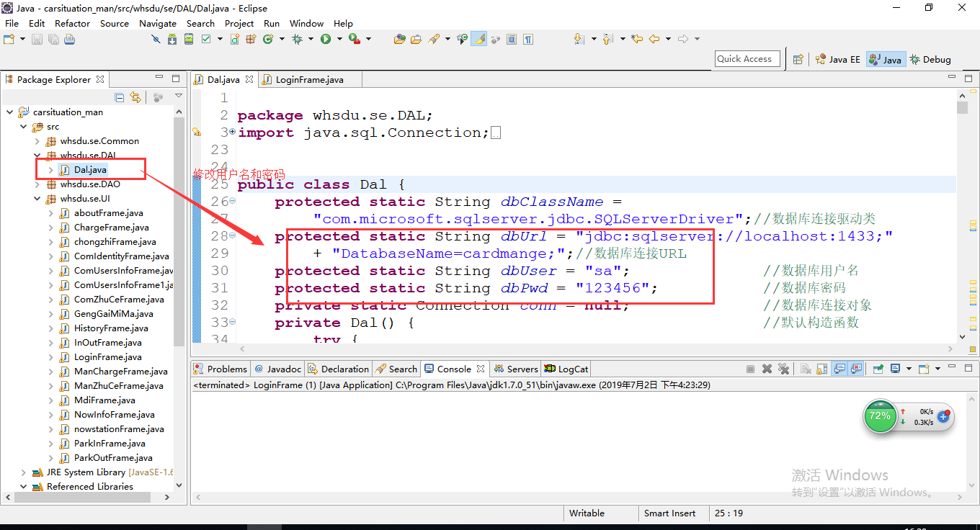Open Package Explorer View Menu dropdown
The width and height of the screenshot is (980, 530).
point(179,96)
